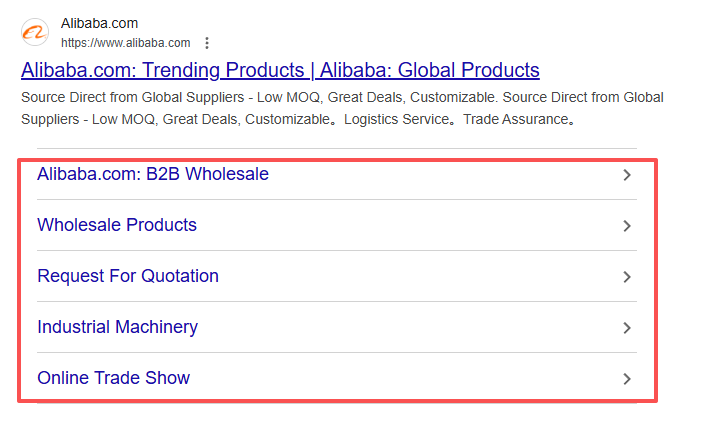Expand the Wholesale Products row chevron

click(x=627, y=226)
